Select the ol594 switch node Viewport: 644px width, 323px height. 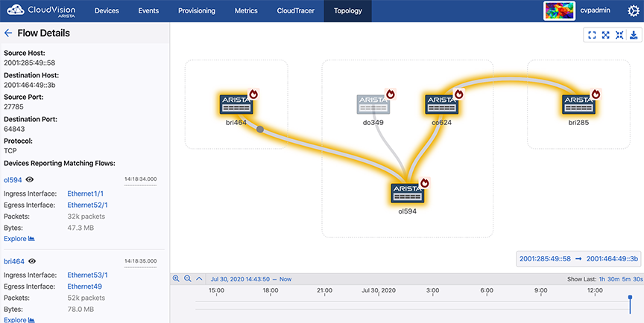407,194
